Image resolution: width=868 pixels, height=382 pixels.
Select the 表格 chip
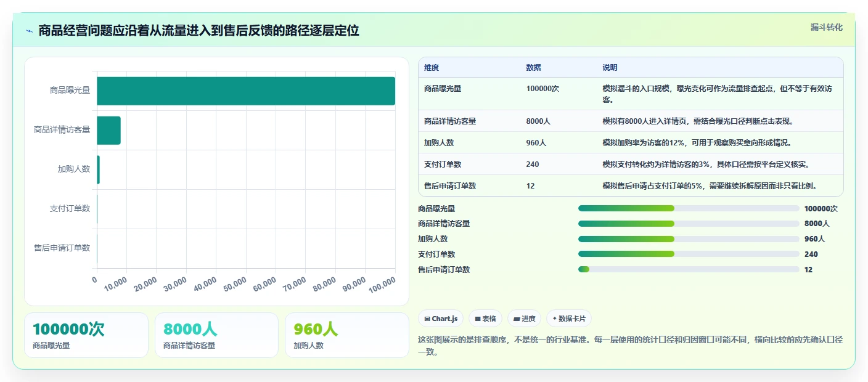point(485,319)
